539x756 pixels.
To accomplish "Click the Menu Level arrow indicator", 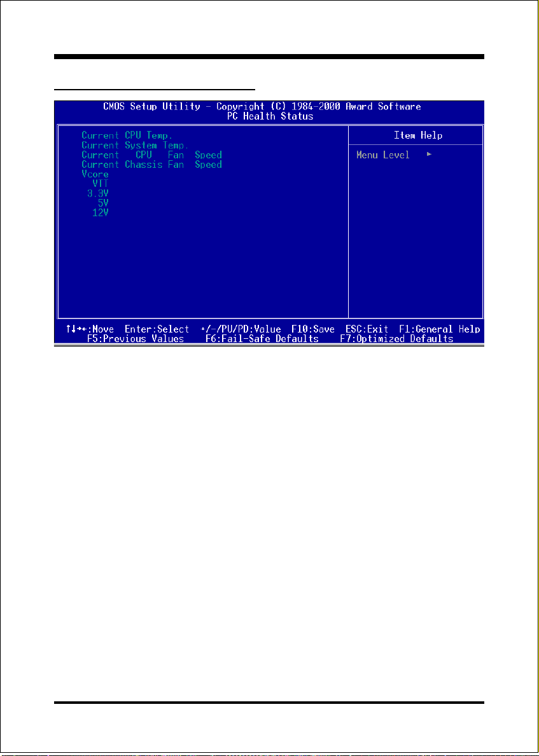I will [429, 155].
